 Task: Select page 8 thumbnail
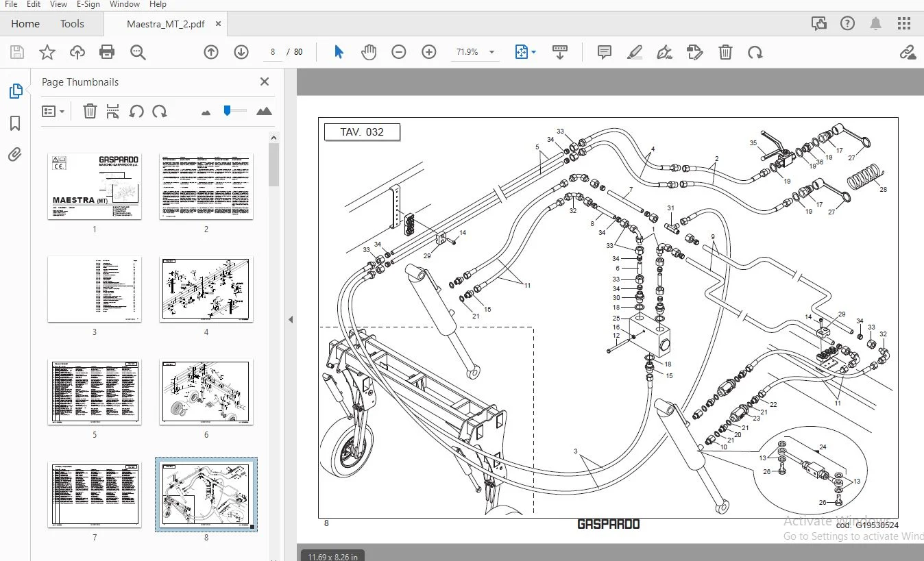coord(206,495)
